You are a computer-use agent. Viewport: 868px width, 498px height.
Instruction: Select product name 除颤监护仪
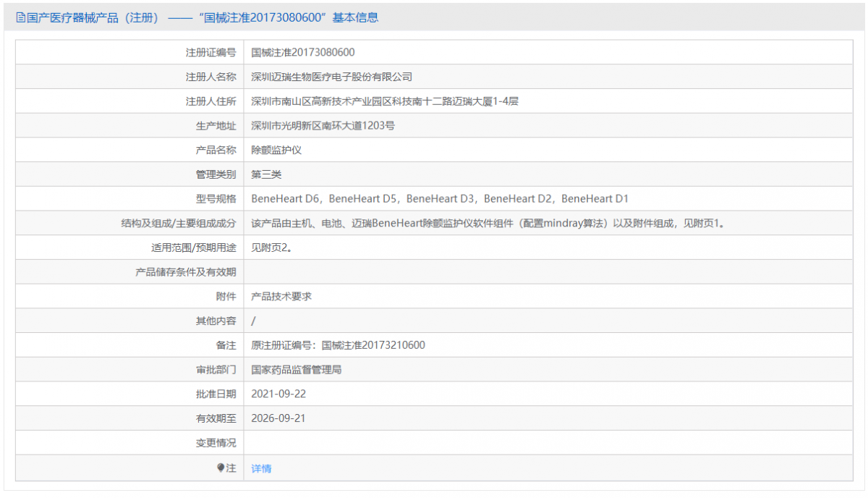(x=276, y=150)
